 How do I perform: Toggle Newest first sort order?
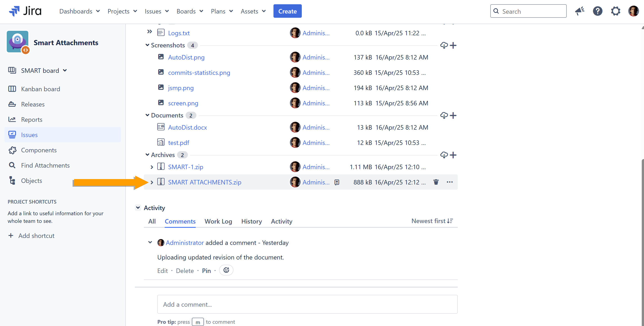coord(432,221)
